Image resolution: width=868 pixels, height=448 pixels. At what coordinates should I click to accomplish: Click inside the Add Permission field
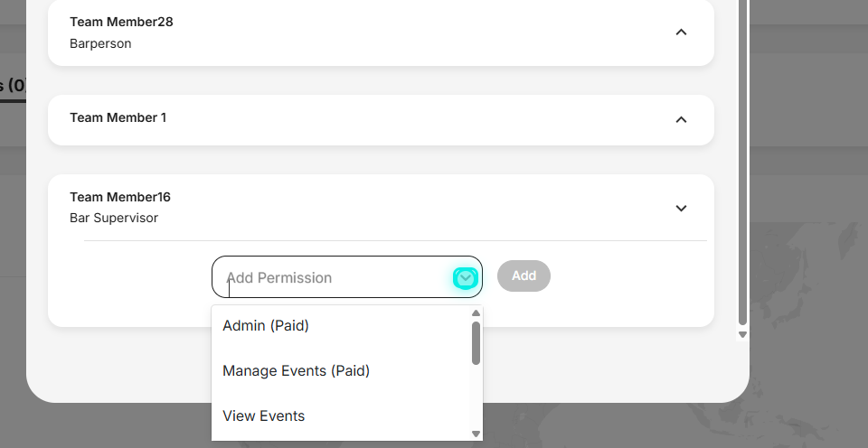332,277
